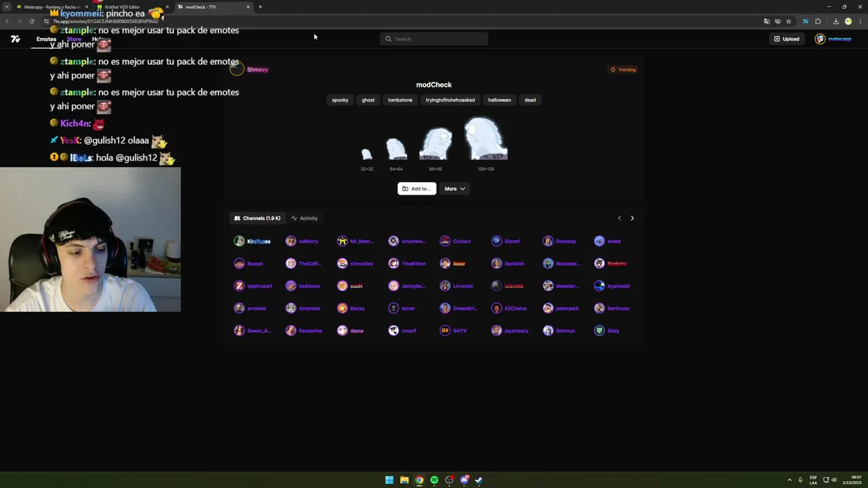Go to previous page of channels

point(619,218)
